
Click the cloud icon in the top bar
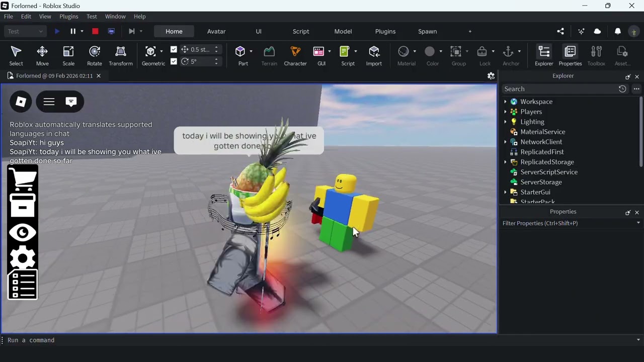coord(597,31)
